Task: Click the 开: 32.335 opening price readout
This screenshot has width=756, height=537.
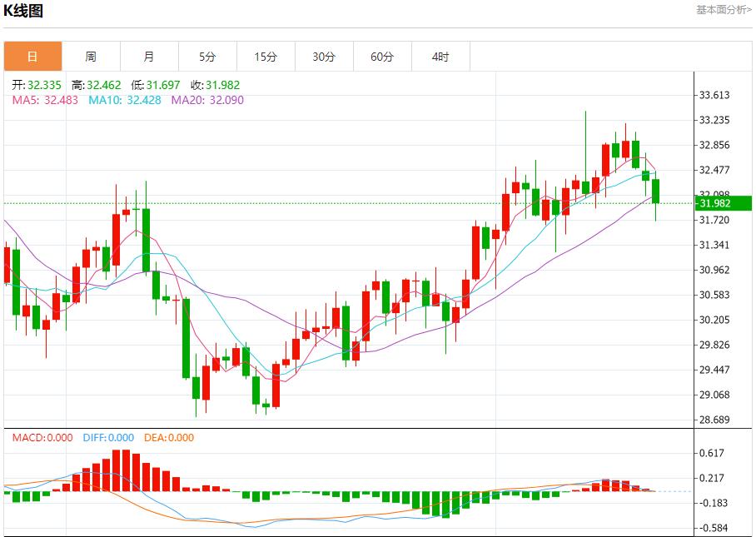Action: (37, 85)
